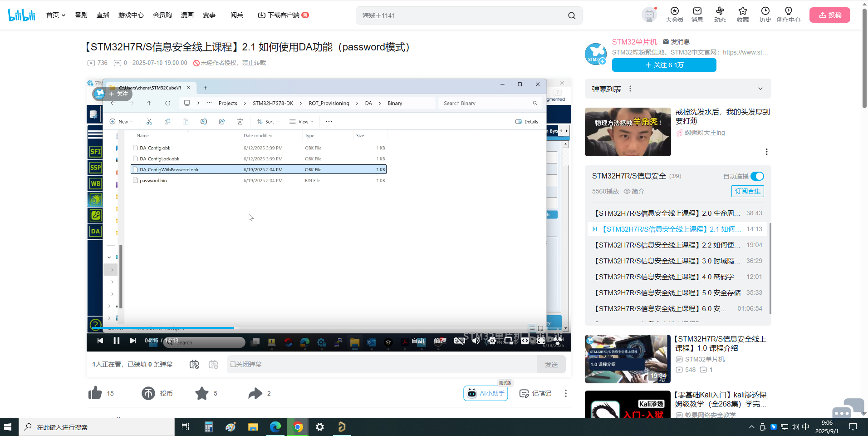Open Microsoft Edge from the taskbar
Image resolution: width=868 pixels, height=436 pixels.
click(x=275, y=427)
